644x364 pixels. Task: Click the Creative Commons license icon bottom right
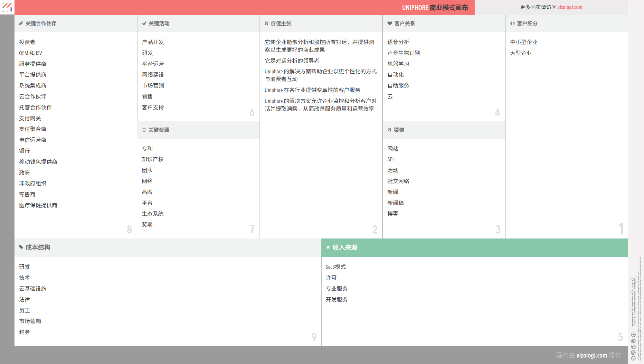[633, 358]
